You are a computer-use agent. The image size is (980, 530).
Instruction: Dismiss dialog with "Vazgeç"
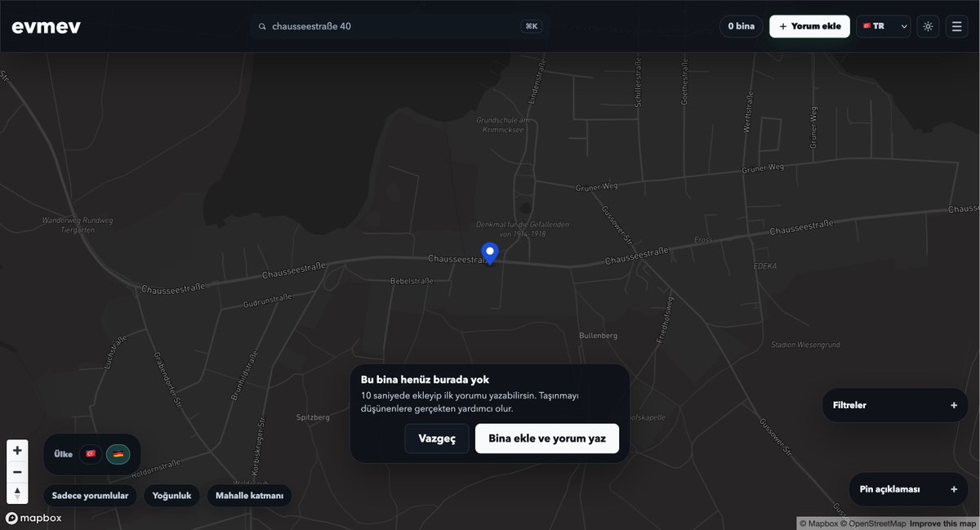(437, 439)
